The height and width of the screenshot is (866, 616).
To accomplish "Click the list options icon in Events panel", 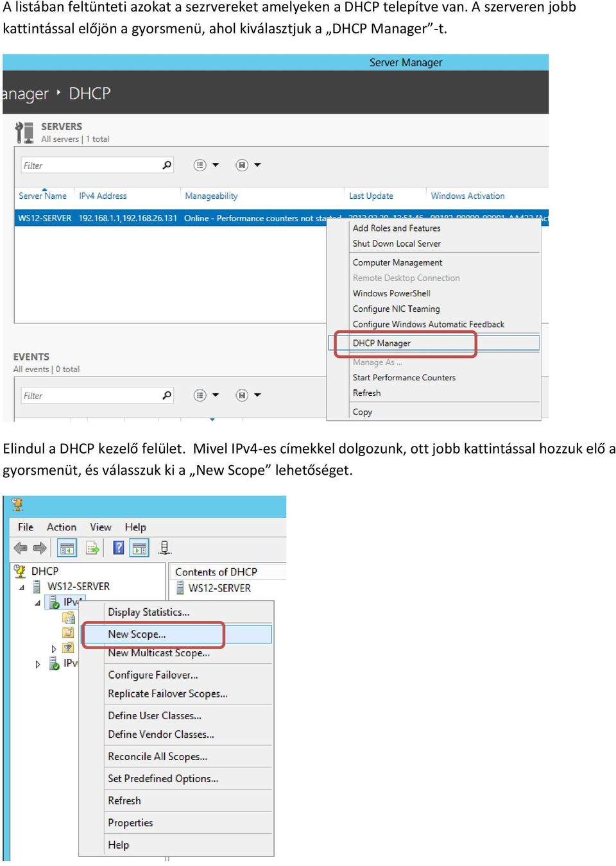I will click(x=200, y=395).
